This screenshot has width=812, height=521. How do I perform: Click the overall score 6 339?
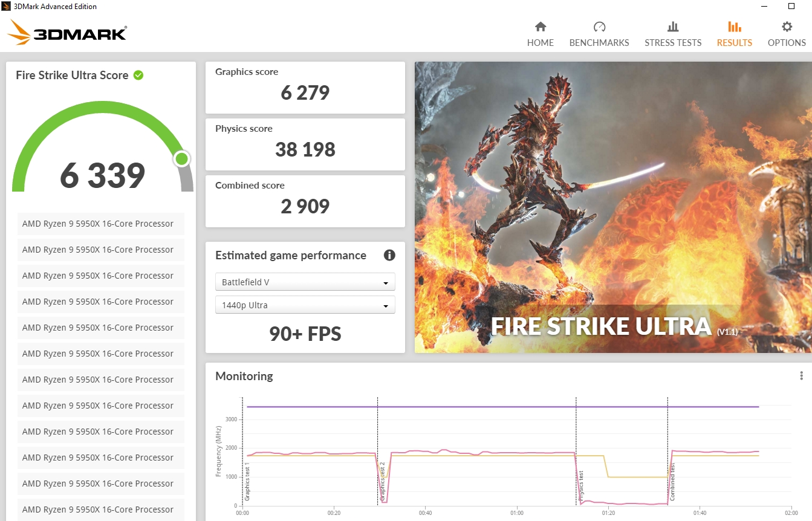point(103,175)
